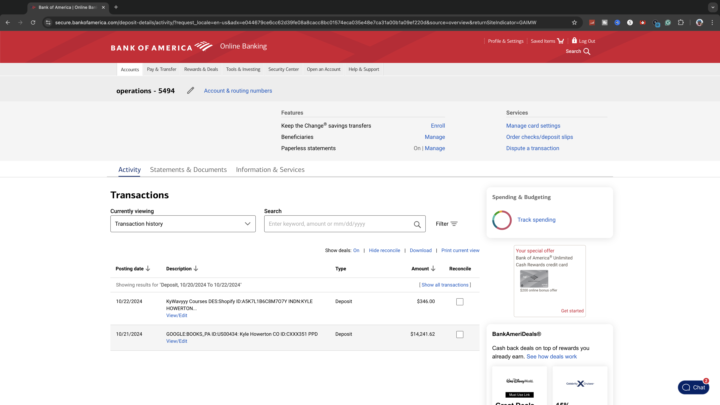Click View/Edit under GOOGLE BOOKS deposit
The width and height of the screenshot is (720, 405).
click(176, 341)
